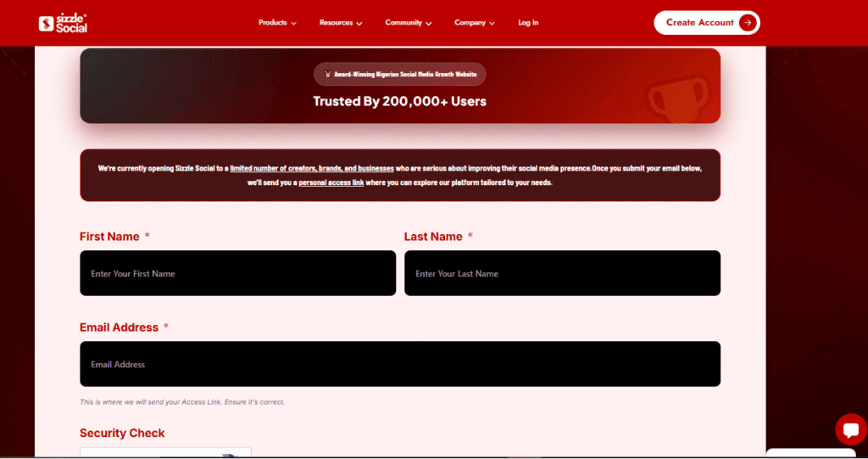
Task: Click the Award-Winning Nigerian Social Media badge
Action: (x=400, y=75)
